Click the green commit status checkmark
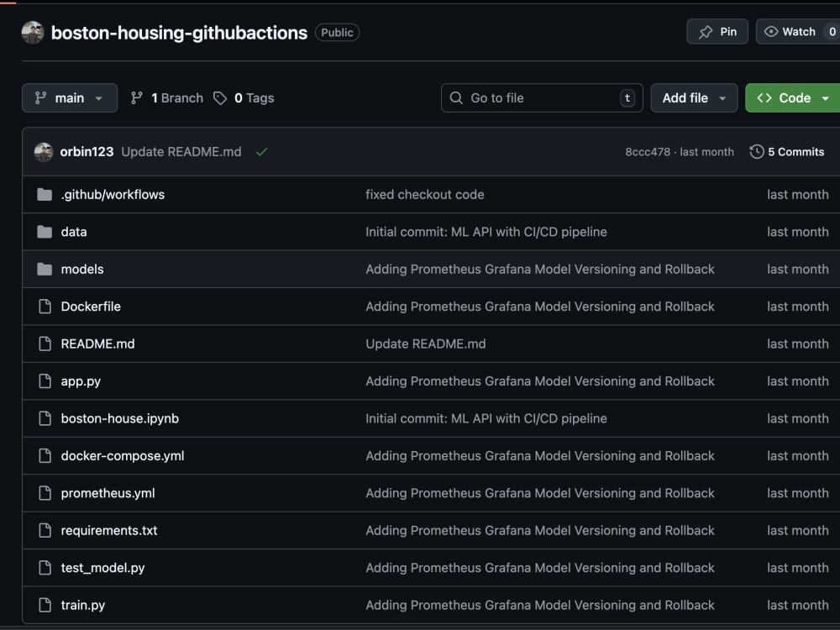840x630 pixels. [261, 152]
